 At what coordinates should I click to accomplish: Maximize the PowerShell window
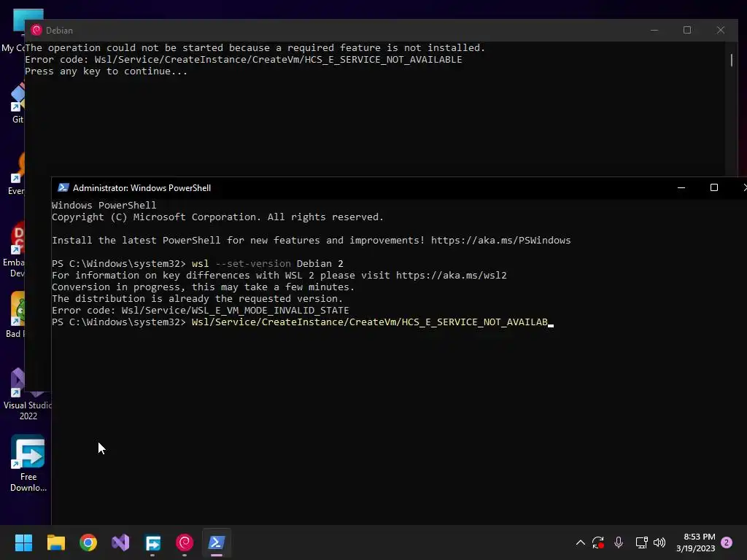713,187
